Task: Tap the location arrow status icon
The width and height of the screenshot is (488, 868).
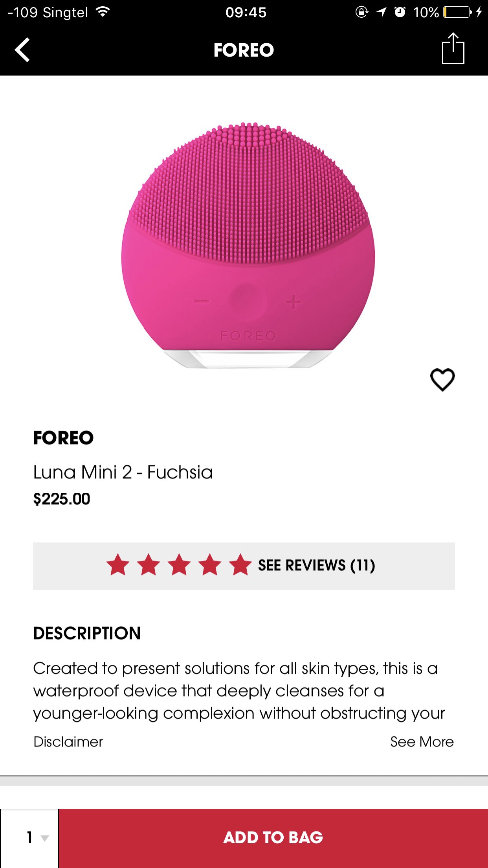Action: click(382, 12)
